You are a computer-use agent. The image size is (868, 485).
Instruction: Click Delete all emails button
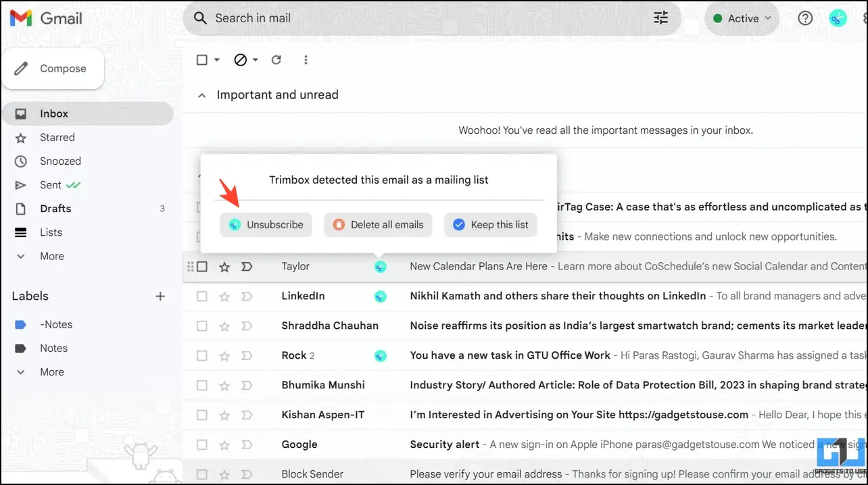(379, 225)
